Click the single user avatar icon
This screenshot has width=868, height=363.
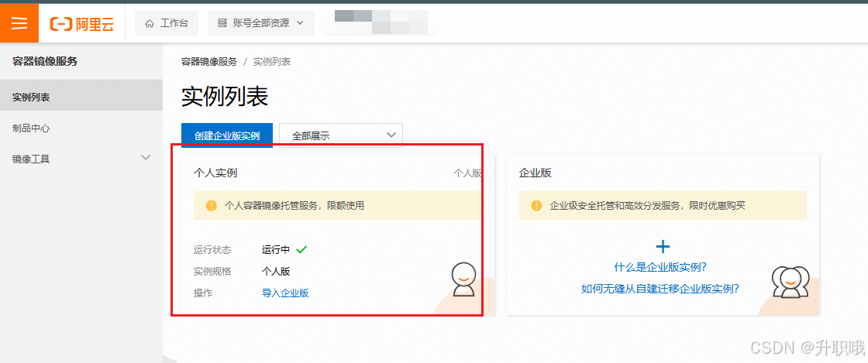463,279
